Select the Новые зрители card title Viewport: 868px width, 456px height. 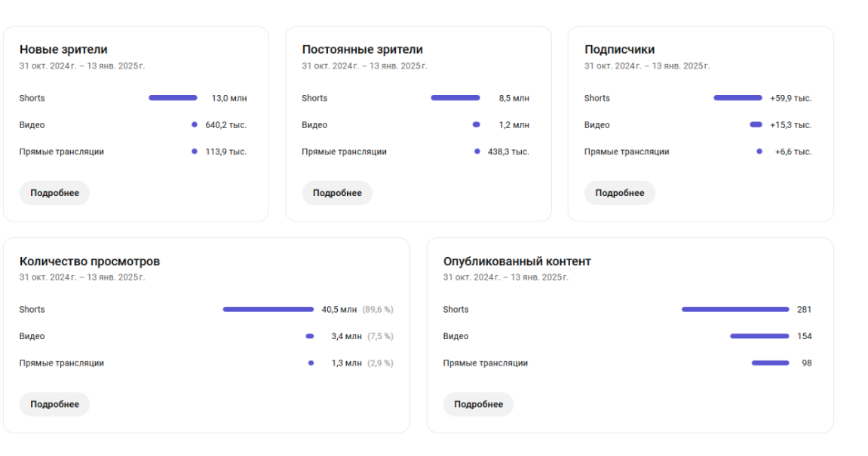pyautogui.click(x=63, y=49)
